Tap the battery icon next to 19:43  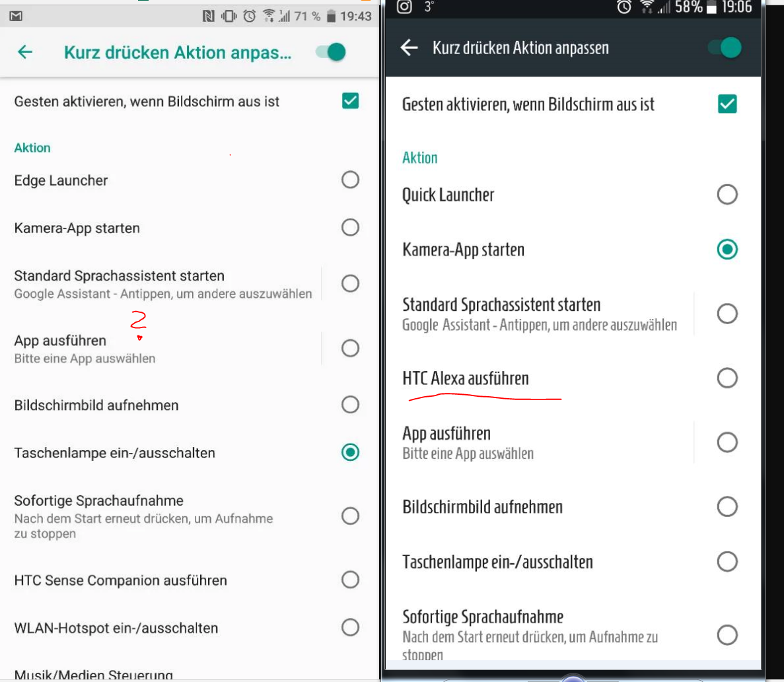[331, 17]
